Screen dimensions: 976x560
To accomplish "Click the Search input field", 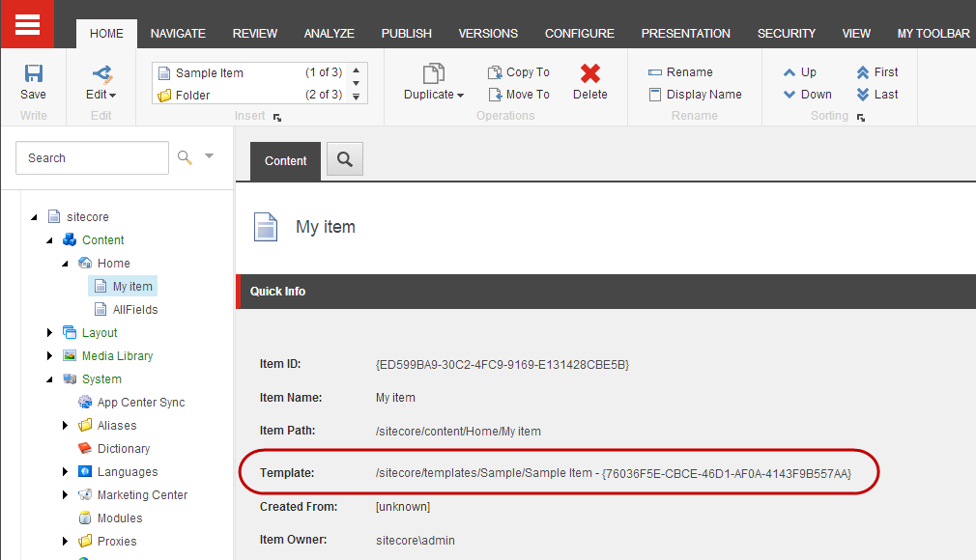I will click(92, 158).
